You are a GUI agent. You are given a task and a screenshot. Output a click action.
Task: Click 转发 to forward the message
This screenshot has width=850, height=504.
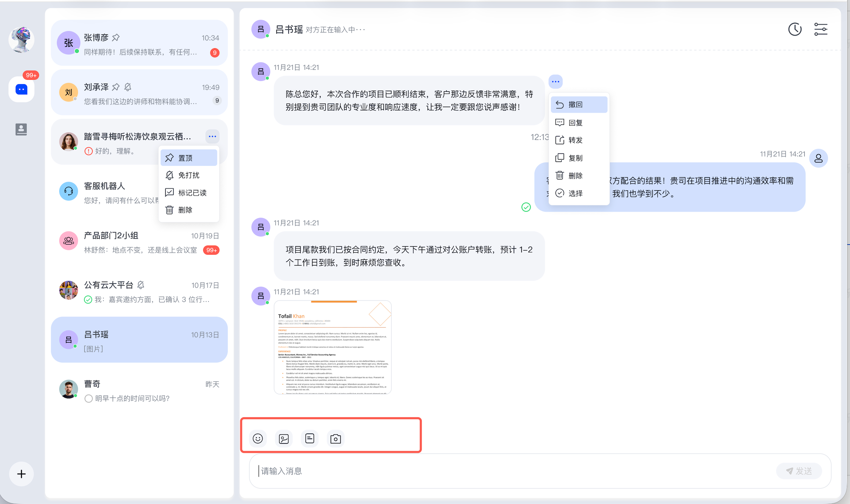[575, 140]
